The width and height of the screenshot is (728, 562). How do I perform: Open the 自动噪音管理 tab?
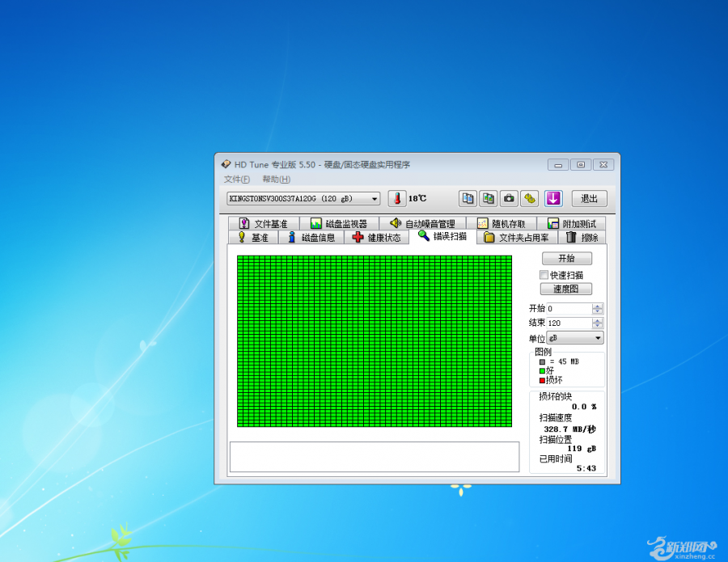(x=422, y=224)
